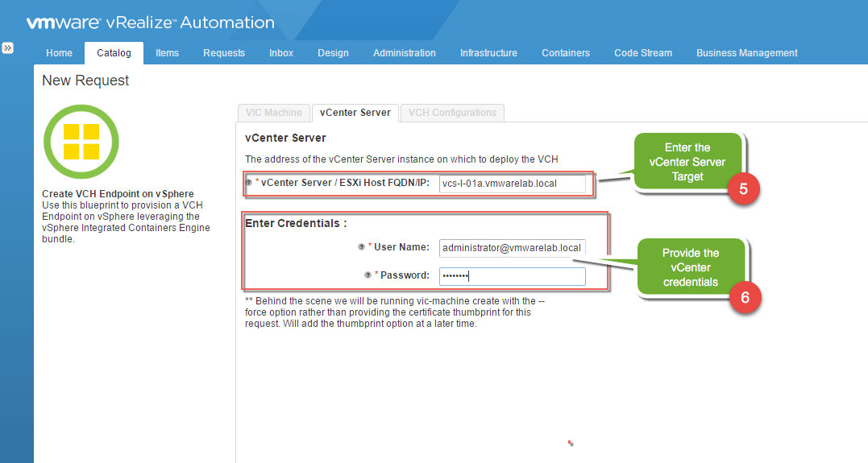The image size is (868, 463).
Task: Open the Design tab
Action: [333, 53]
